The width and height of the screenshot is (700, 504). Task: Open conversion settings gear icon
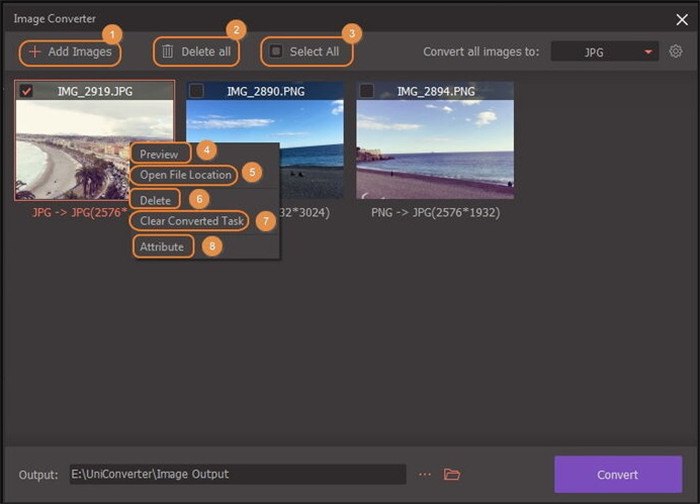676,52
